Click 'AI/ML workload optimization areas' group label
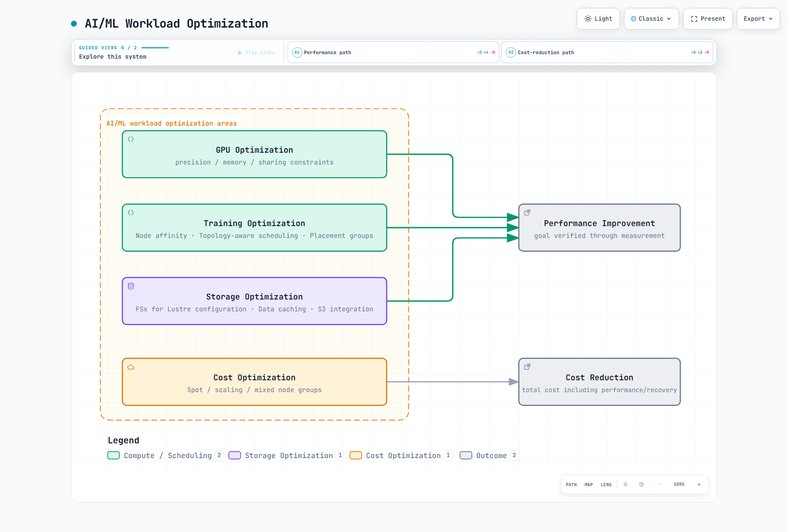Screen dimensions: 788x532 pos(171,124)
